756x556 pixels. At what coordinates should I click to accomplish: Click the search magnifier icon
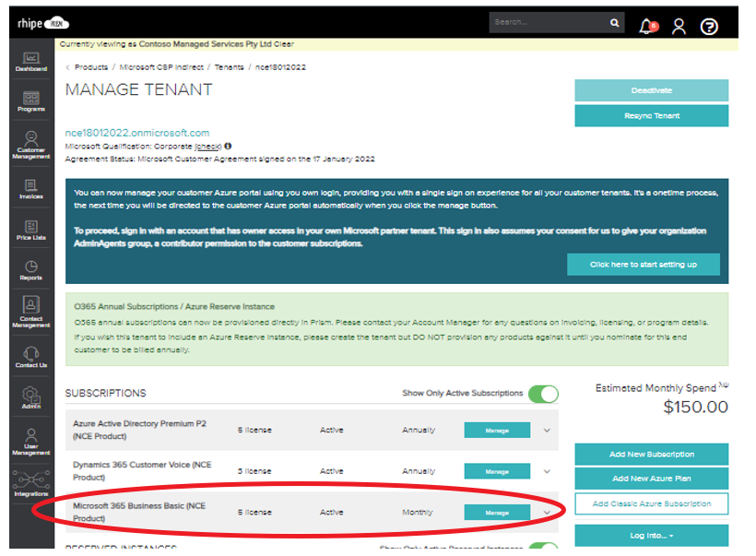(x=614, y=23)
